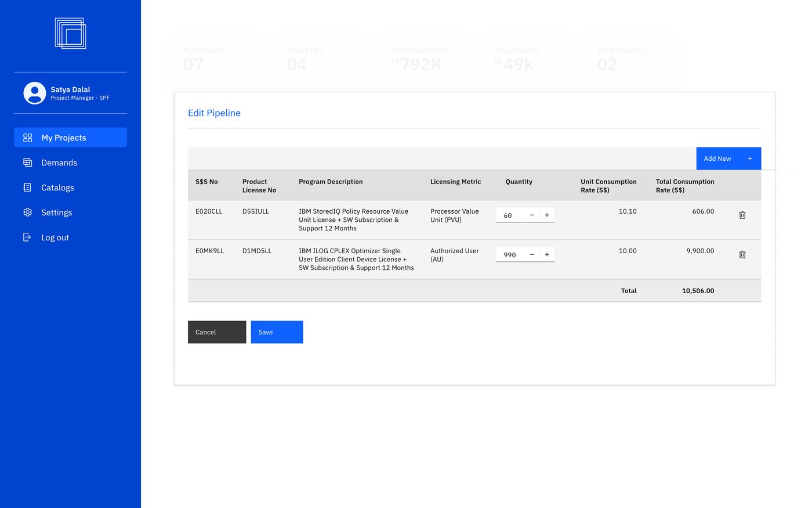Click the Quantity column header

tap(519, 182)
